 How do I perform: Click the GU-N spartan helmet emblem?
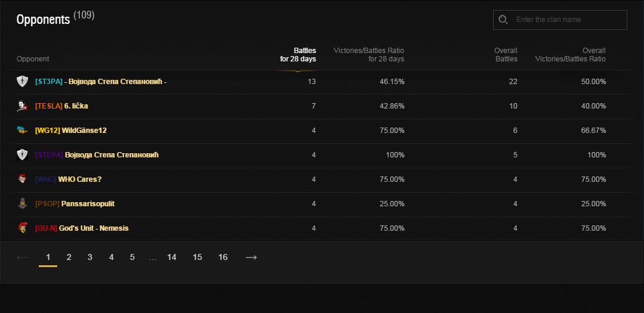pos(22,228)
